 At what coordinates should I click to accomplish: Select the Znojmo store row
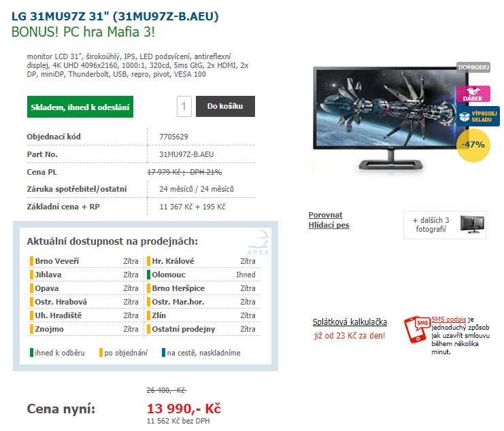[x=84, y=329]
